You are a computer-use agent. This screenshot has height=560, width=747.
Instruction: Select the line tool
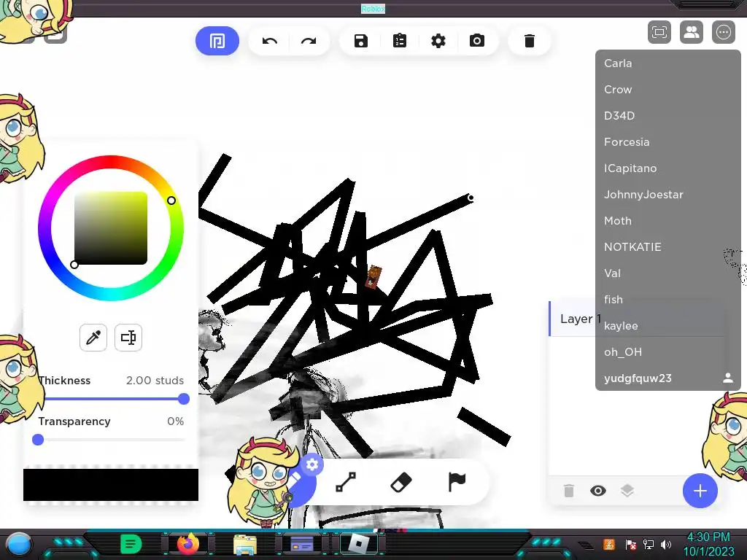346,482
